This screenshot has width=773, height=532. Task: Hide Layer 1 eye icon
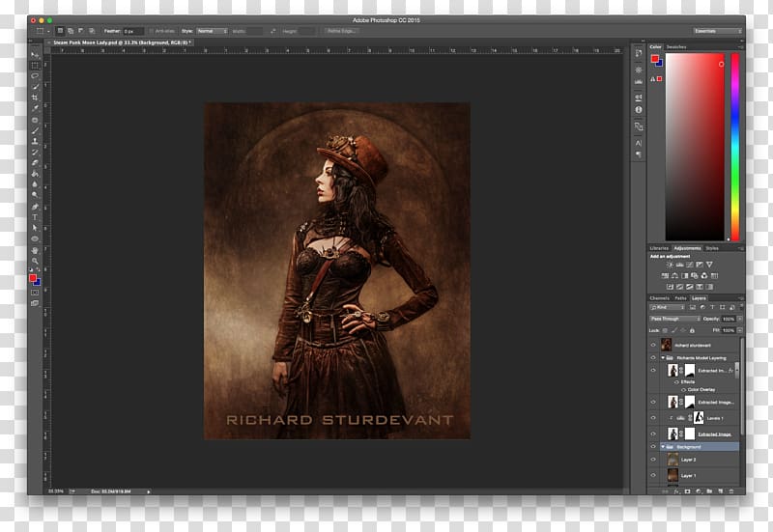tap(653, 475)
